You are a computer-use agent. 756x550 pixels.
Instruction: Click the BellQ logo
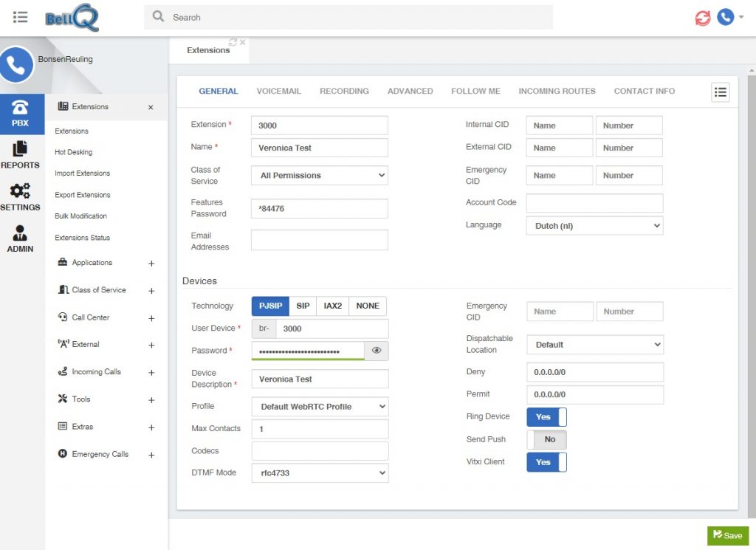point(72,18)
